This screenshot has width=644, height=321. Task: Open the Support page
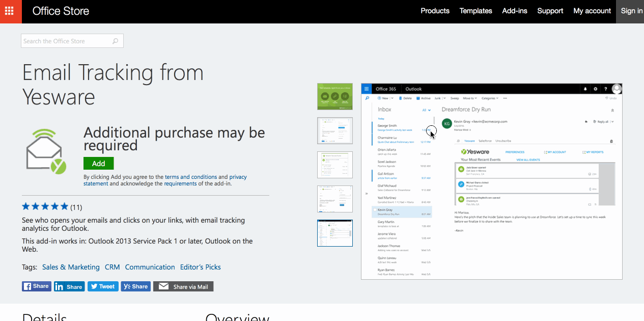point(550,11)
